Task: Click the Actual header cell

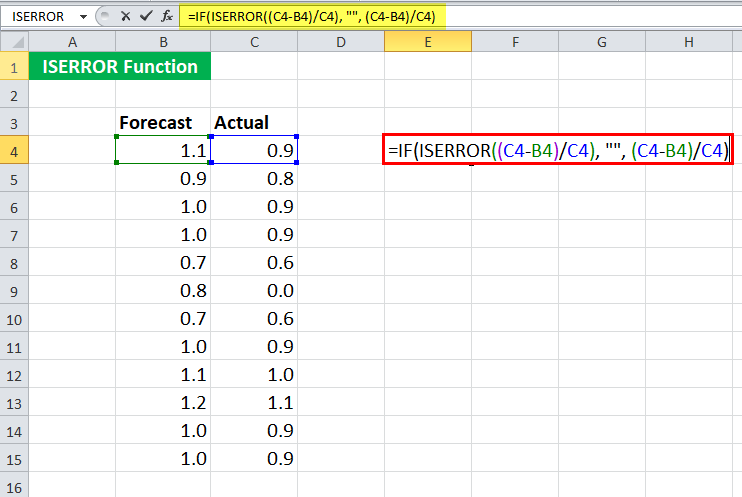Action: [254, 123]
